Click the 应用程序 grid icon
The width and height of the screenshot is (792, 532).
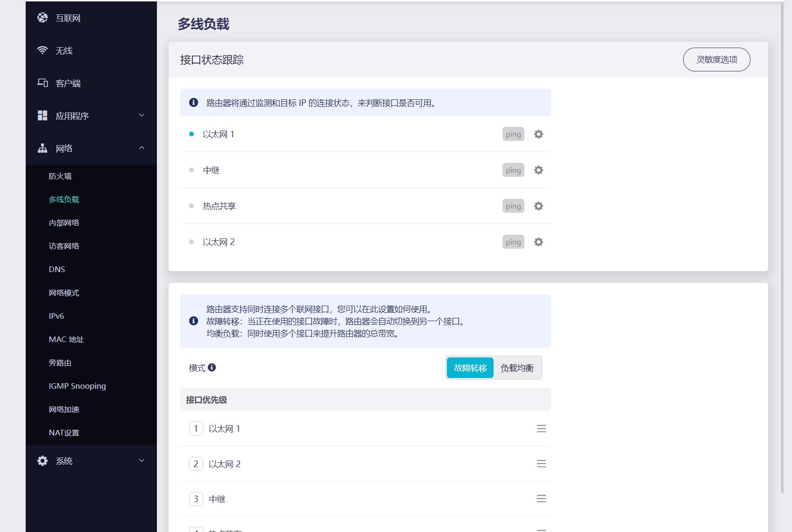43,115
